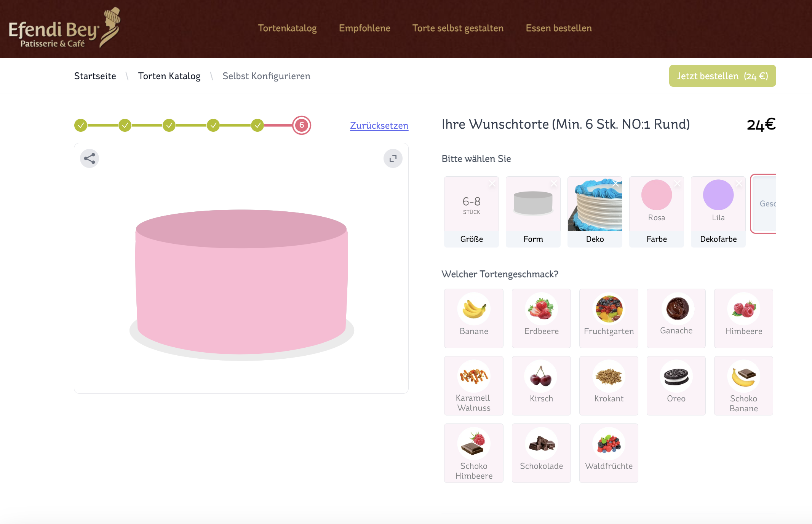Screen dimensions: 812x524
Task: Pick the Oreo cake flavor
Action: [x=676, y=385]
